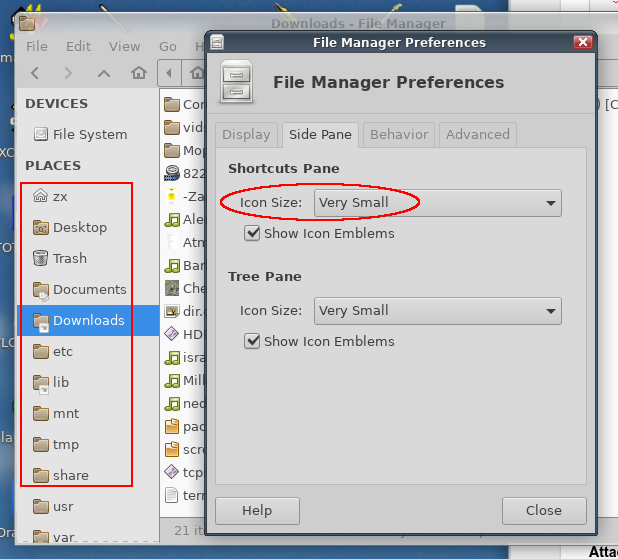
Task: Click the Home toolbar icon
Action: [x=139, y=73]
